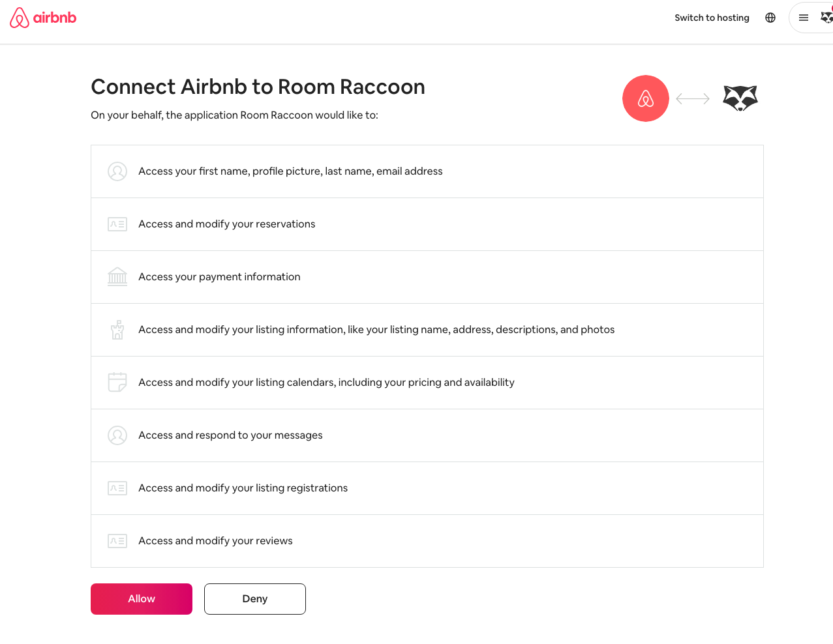Open the globe language selector

click(x=770, y=18)
